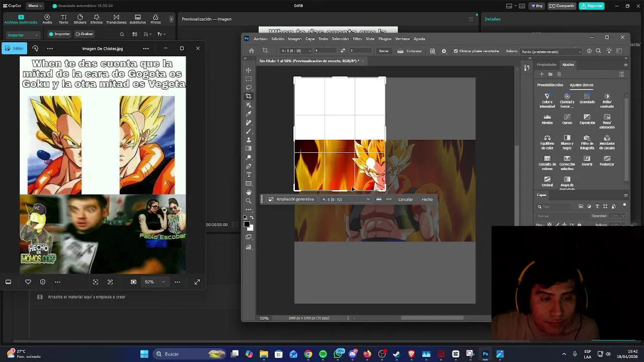Select the Crop tool in Photoshop toolbar
The width and height of the screenshot is (644, 362).
point(249,96)
